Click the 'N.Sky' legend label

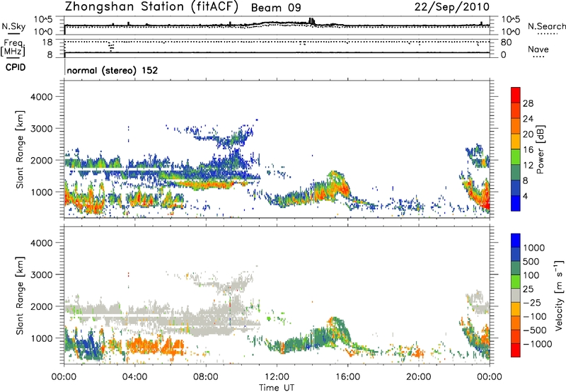pos(13,26)
